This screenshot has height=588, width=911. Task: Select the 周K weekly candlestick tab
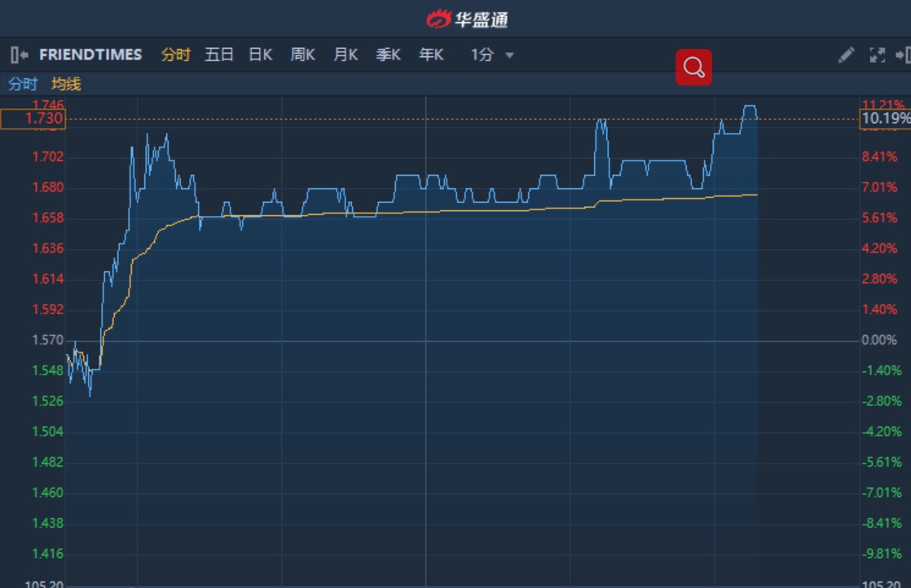[303, 55]
